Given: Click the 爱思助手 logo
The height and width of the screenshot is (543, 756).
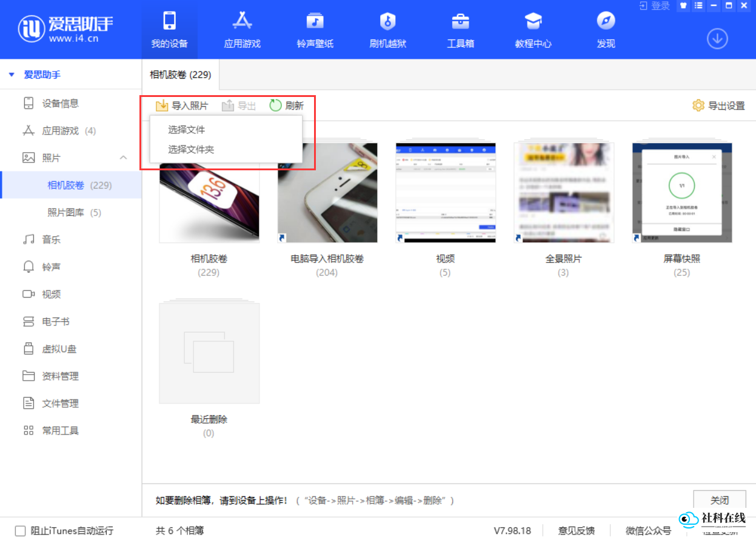Looking at the screenshot, I should tap(65, 29).
